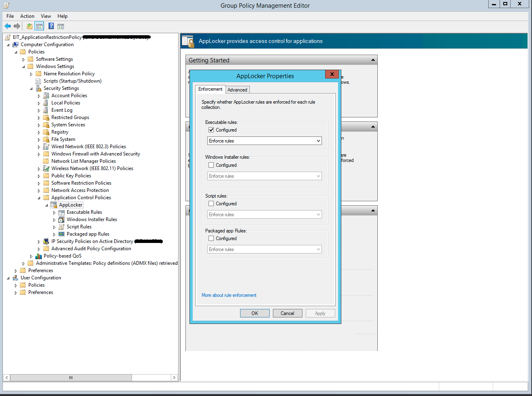Check Configured under Script rules

[x=211, y=204]
